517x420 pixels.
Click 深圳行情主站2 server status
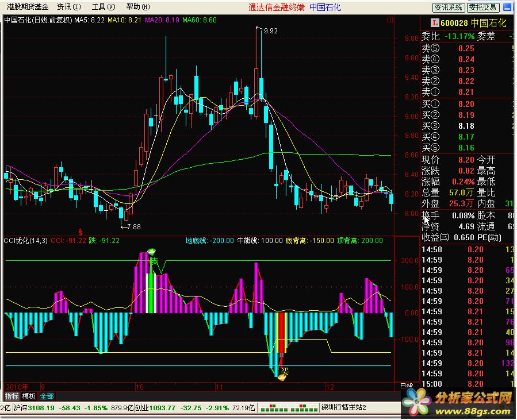343,407
